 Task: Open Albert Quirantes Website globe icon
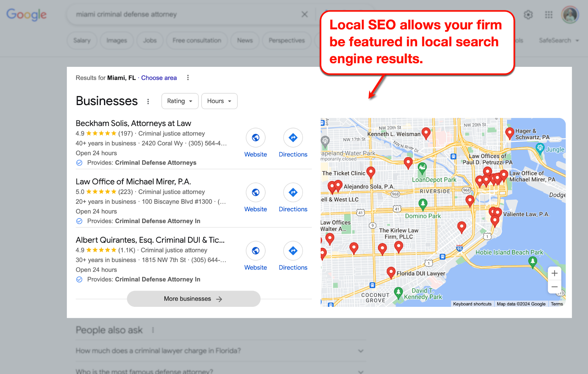pyautogui.click(x=256, y=251)
